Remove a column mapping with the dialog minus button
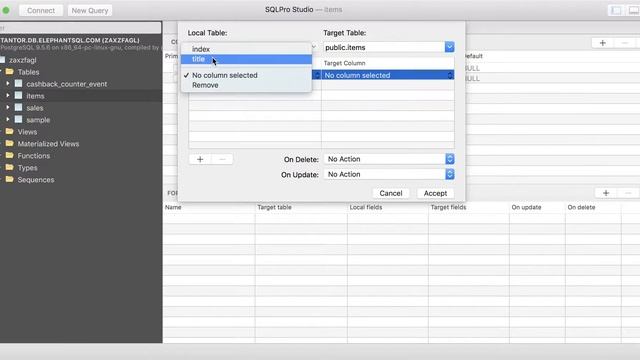 click(x=222, y=159)
